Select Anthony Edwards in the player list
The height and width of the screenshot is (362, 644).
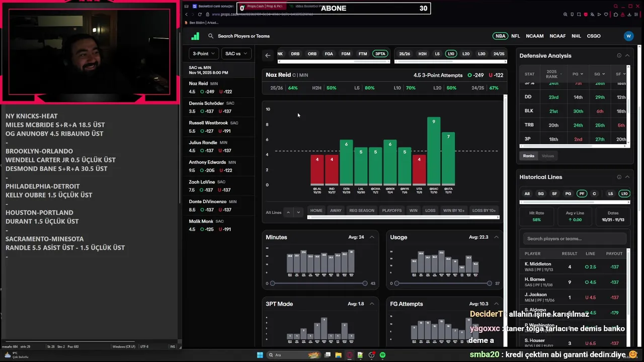tap(219, 166)
